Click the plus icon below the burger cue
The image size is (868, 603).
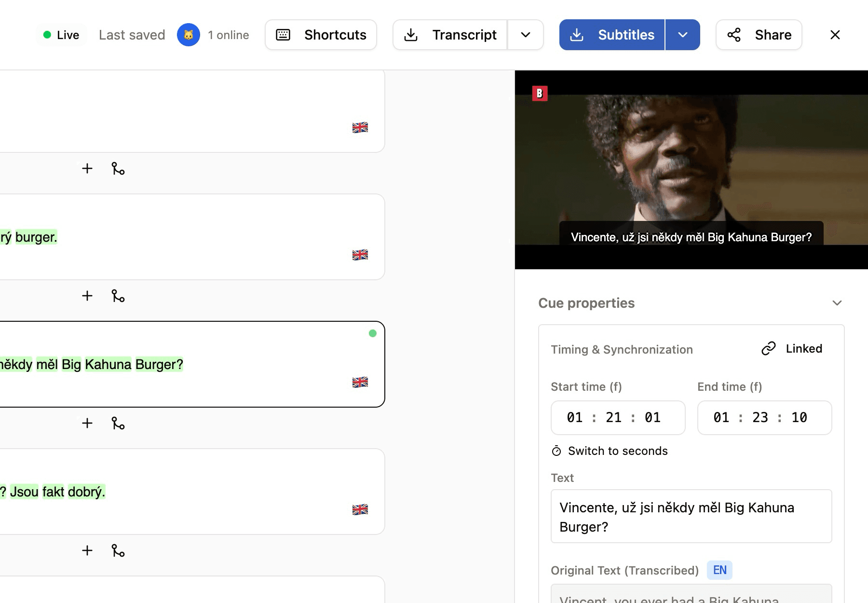coord(87,296)
